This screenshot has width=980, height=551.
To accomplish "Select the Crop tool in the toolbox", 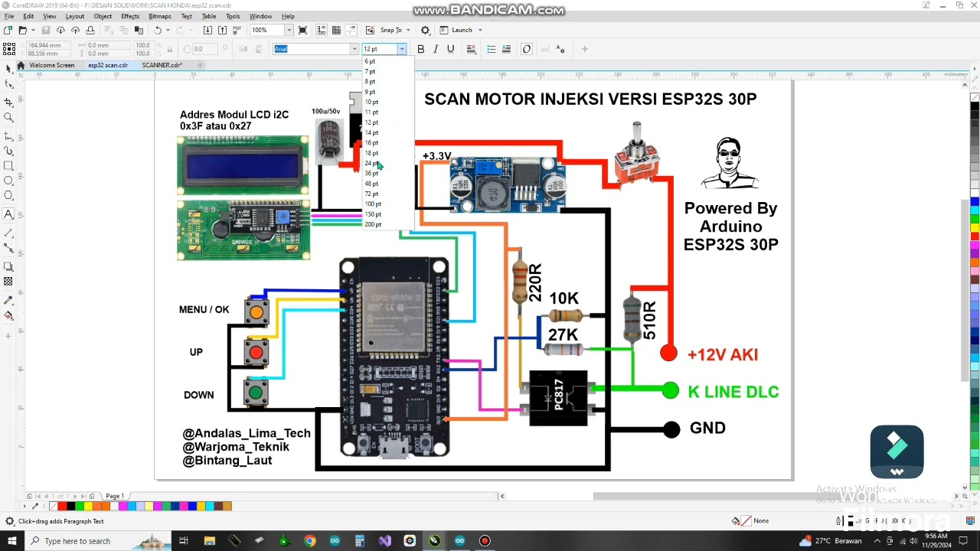I will tap(8, 102).
